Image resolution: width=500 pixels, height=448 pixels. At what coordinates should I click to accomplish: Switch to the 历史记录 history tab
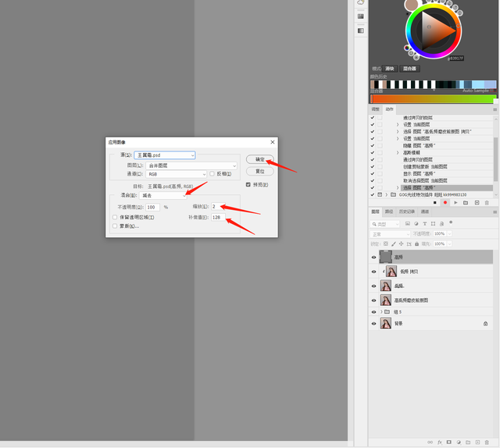pos(406,212)
